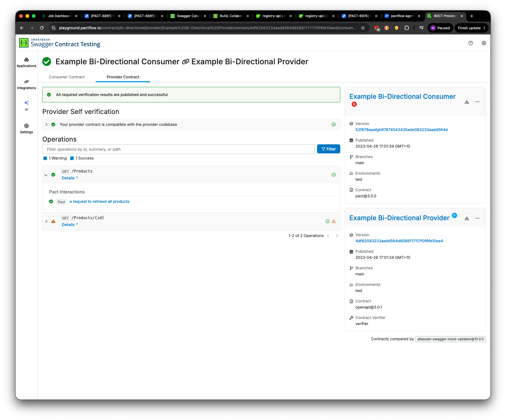This screenshot has width=506, height=420.
Task: Collapse the GET /Products operation
Action: point(46,175)
